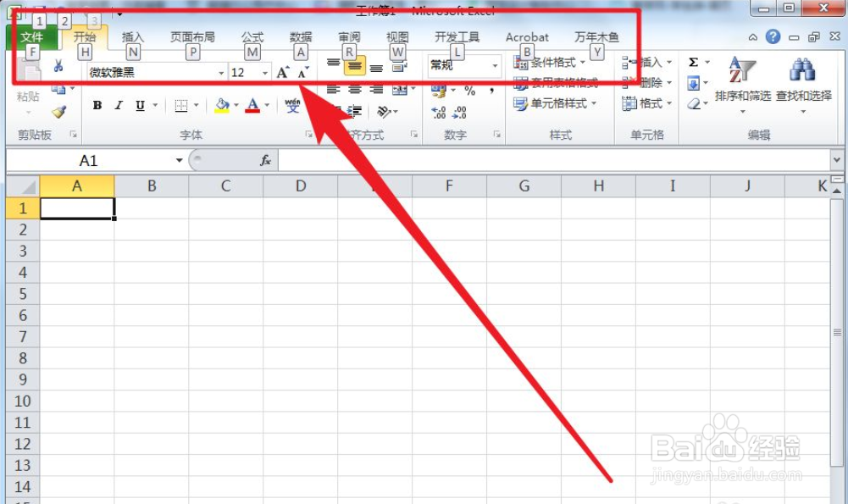
Task: Click the Merge and Center icon
Action: (x=400, y=89)
